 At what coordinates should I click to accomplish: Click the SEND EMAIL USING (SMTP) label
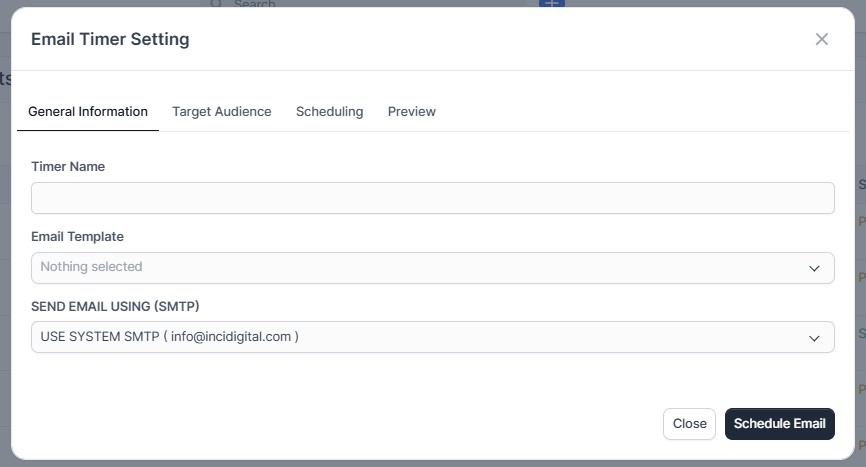tap(115, 306)
